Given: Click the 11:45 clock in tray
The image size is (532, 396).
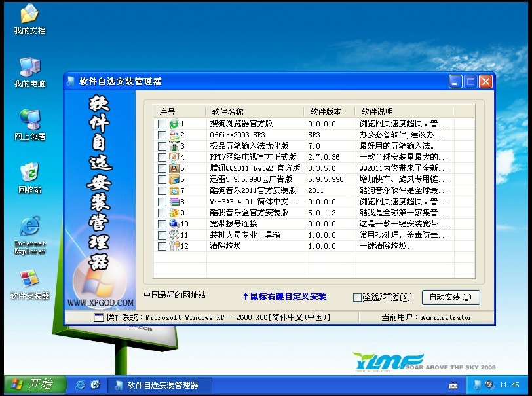Looking at the screenshot, I should point(509,385).
